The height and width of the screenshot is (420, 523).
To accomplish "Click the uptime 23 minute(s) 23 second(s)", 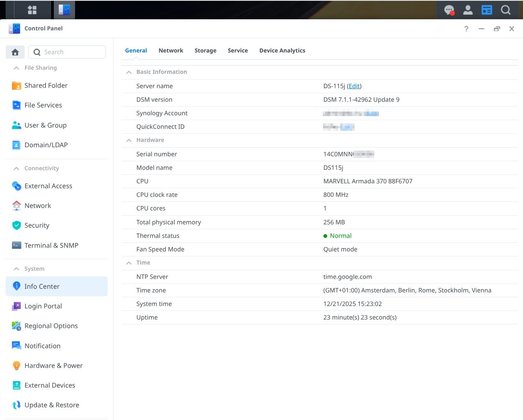I will [360, 317].
